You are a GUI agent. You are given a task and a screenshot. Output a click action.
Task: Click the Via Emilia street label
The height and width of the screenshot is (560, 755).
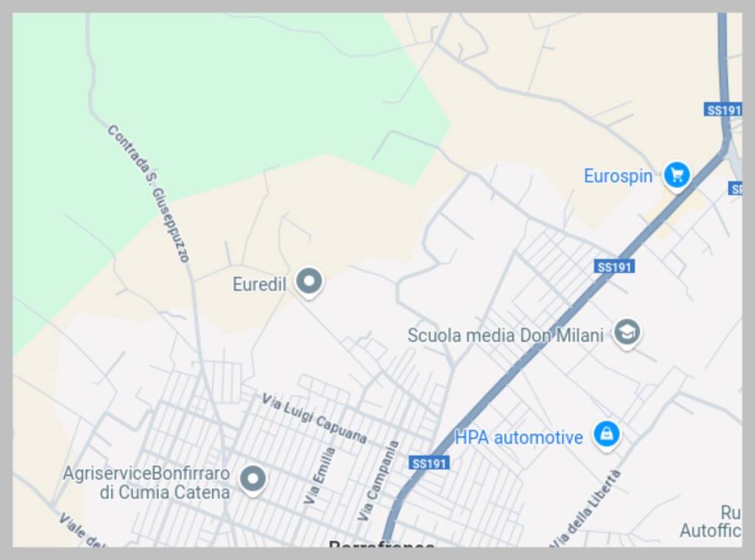[x=319, y=476]
